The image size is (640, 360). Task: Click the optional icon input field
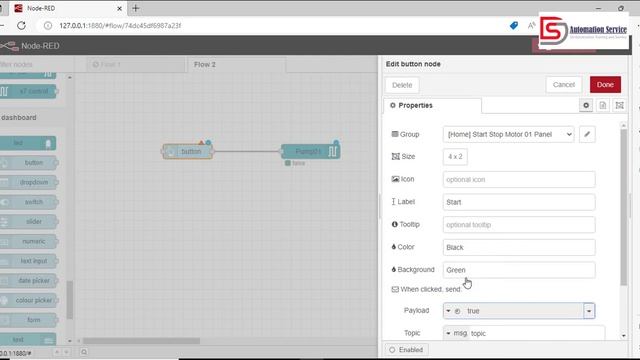(x=519, y=179)
